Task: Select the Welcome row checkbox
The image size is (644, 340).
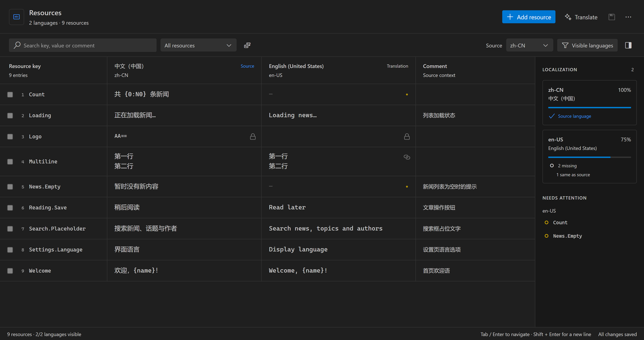Action: [10, 271]
